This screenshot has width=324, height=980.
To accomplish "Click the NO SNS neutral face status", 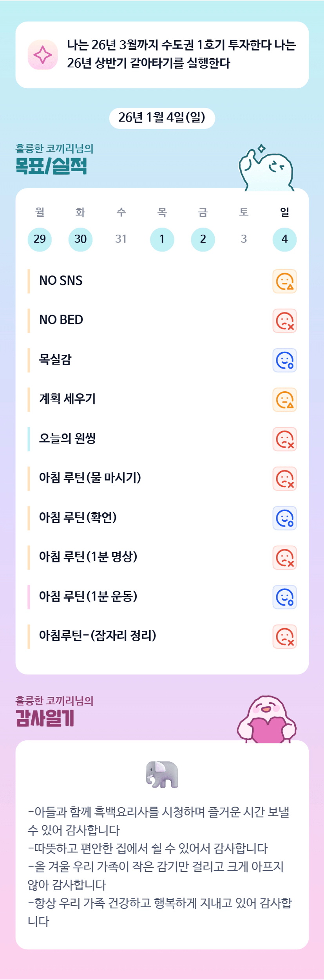I will pos(284,281).
